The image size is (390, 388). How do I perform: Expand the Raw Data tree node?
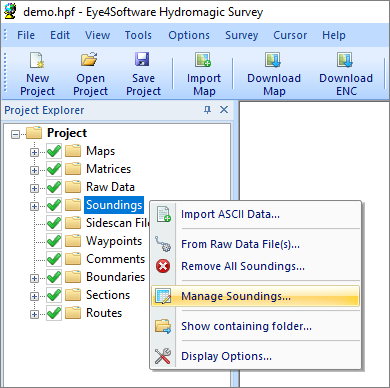click(x=34, y=188)
